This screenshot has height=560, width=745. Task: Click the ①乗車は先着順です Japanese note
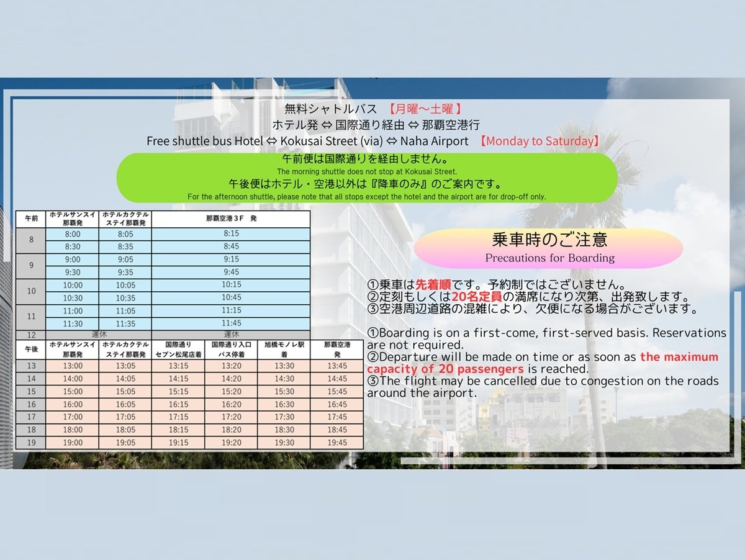(499, 285)
